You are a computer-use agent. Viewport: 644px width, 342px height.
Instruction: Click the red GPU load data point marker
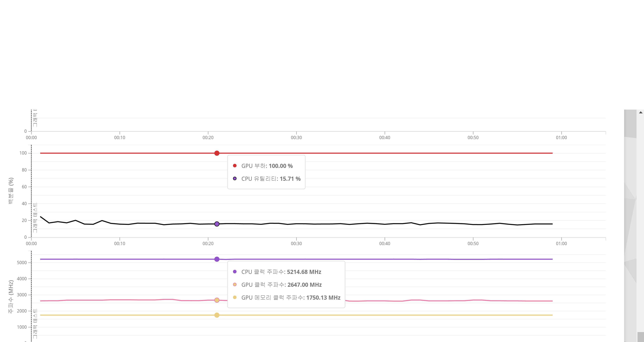coord(217,153)
